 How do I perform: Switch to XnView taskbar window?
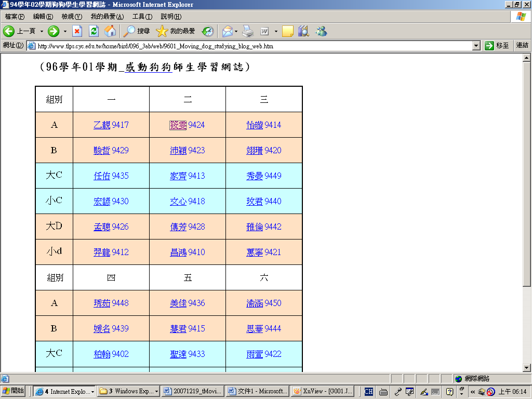point(316,391)
